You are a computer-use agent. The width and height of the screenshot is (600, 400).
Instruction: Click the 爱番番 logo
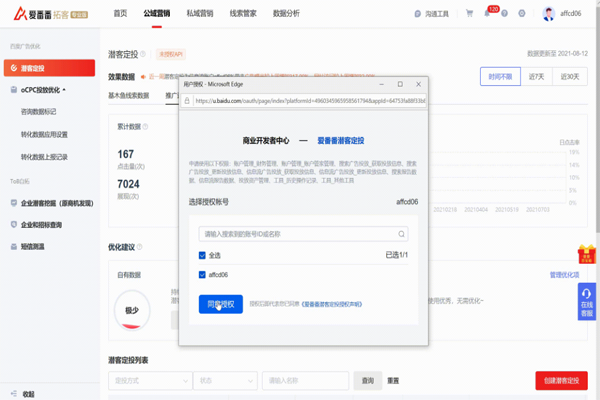click(51, 14)
